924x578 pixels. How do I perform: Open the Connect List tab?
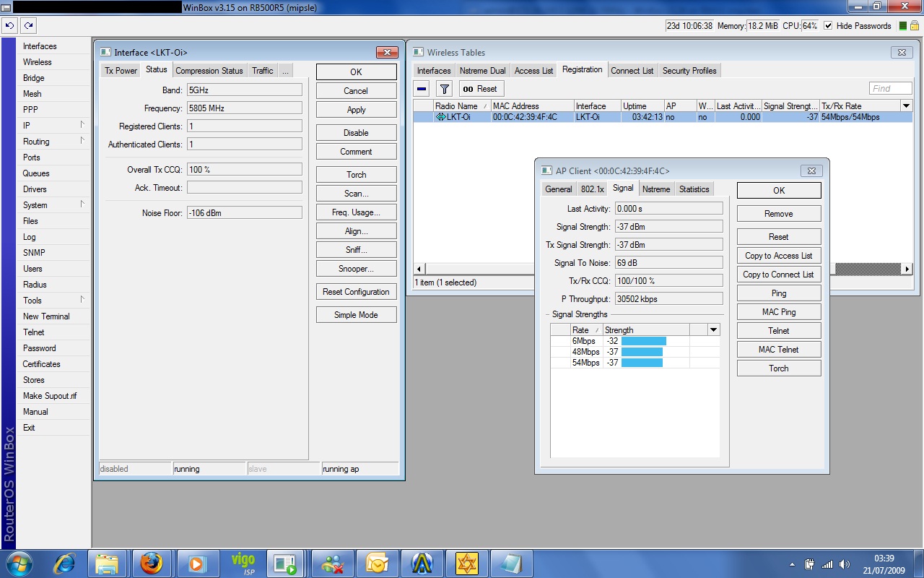click(x=632, y=71)
